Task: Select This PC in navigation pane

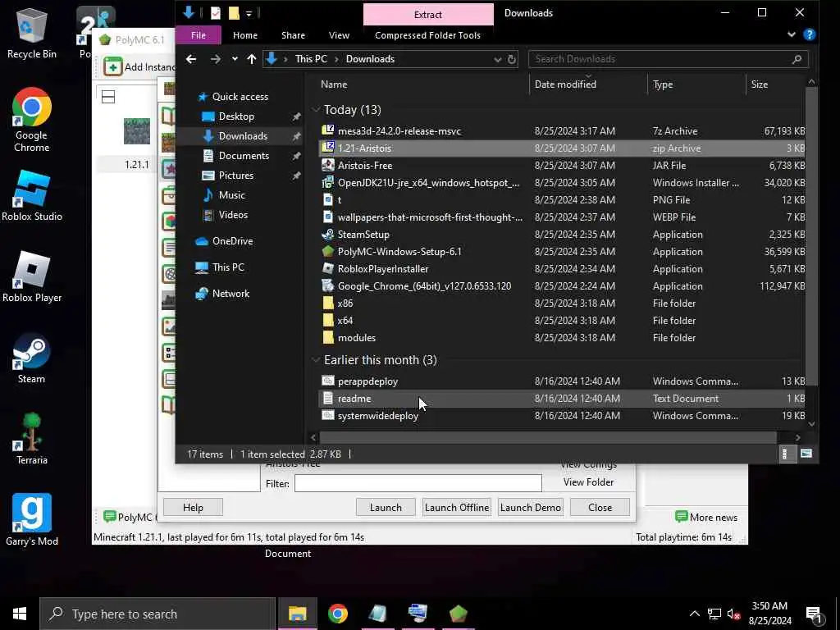Action: pos(228,267)
